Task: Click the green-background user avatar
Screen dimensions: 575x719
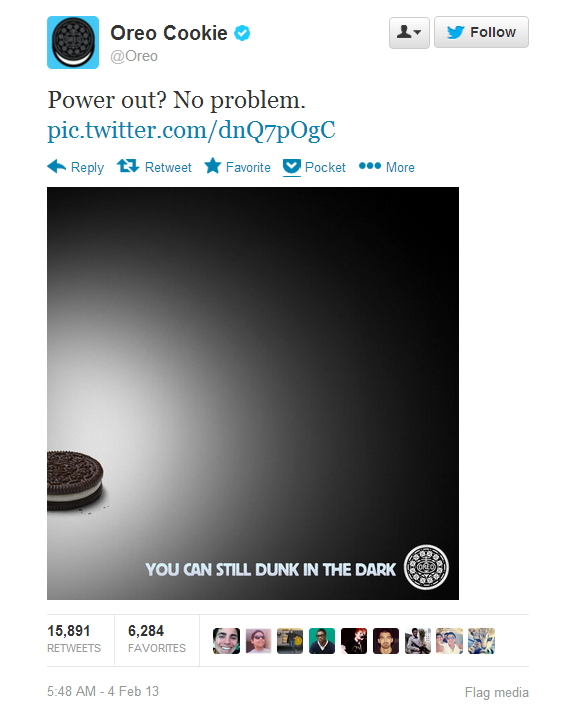Action: [322, 641]
